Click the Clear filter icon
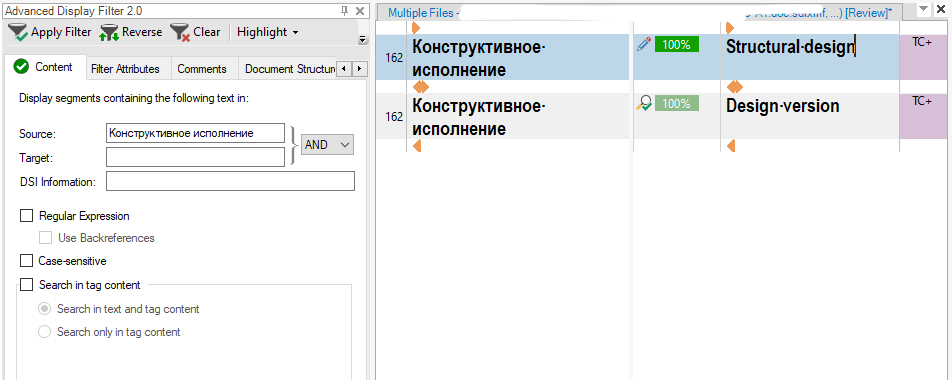Image resolution: width=952 pixels, height=380 pixels. pyautogui.click(x=180, y=32)
